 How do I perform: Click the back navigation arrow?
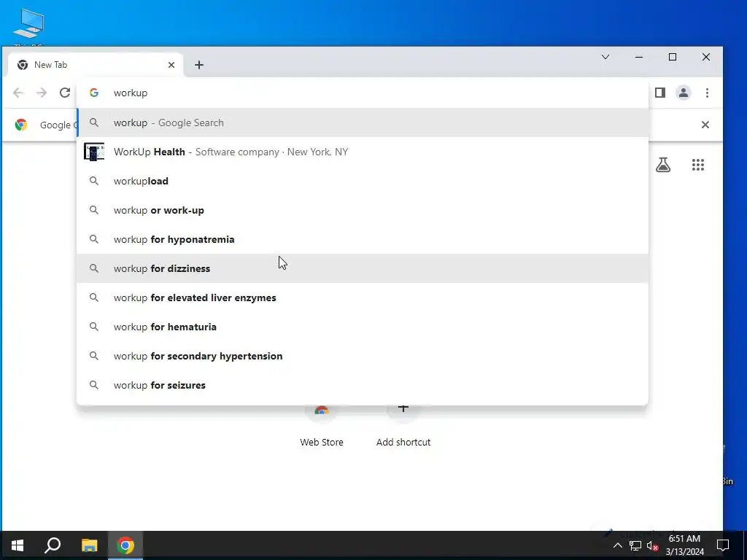pos(18,93)
